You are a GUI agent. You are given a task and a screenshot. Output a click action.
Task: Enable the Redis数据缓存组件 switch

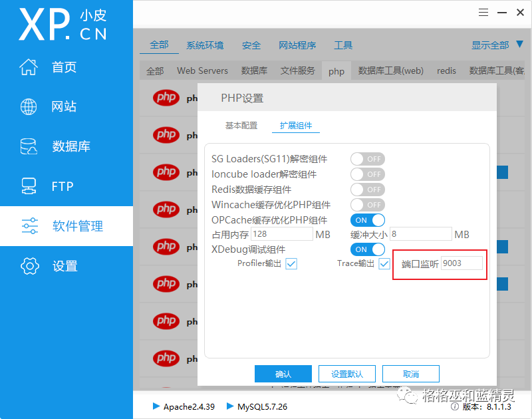[368, 190]
